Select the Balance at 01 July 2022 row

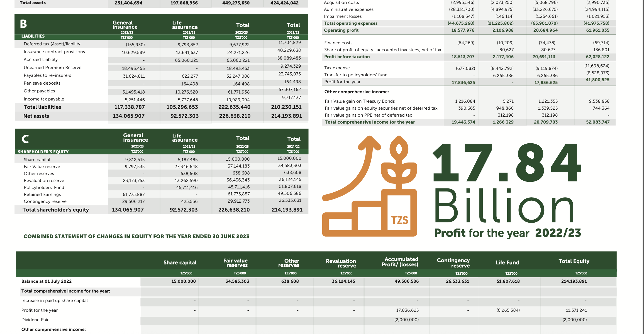(x=47, y=281)
